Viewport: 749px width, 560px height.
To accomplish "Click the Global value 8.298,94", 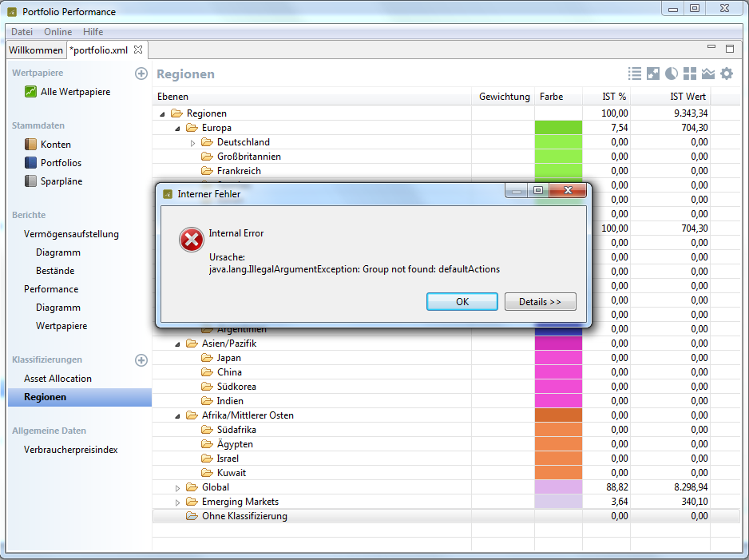I will [x=691, y=487].
